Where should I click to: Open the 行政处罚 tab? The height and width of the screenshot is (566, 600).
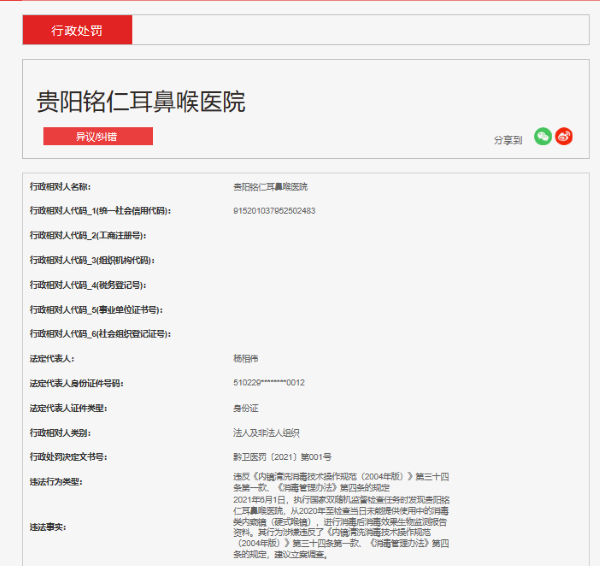point(77,30)
